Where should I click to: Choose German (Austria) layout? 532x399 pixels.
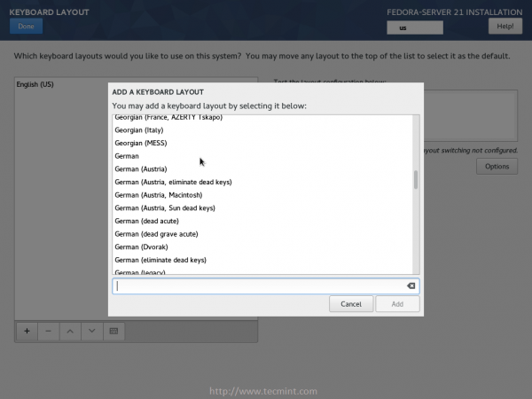pos(141,168)
